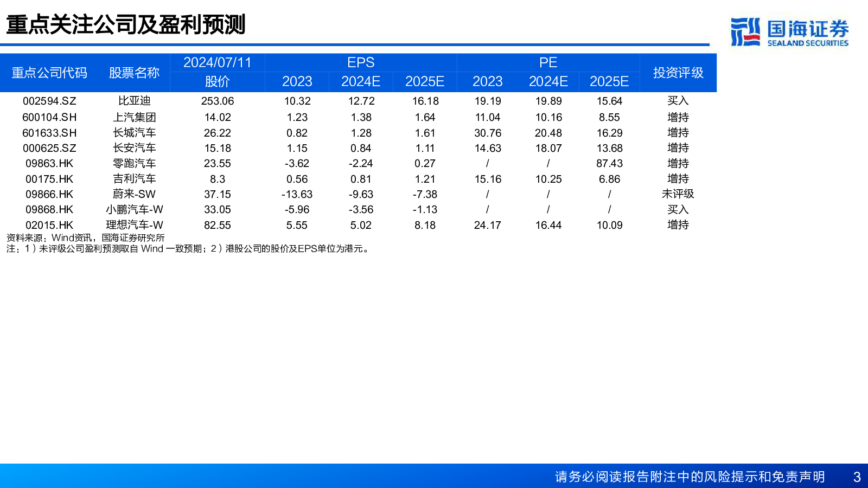Select the price 253.06
The width and height of the screenshot is (868, 488).
pos(218,101)
